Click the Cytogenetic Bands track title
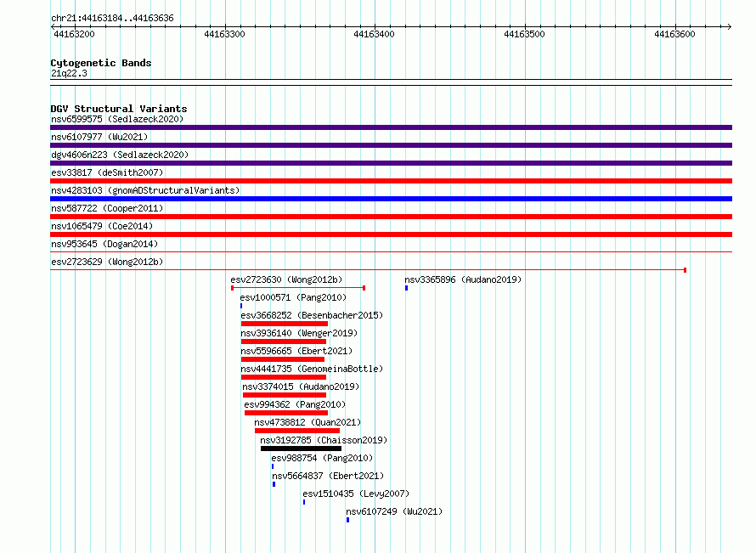Viewport: 756px width, 553px height. (101, 63)
